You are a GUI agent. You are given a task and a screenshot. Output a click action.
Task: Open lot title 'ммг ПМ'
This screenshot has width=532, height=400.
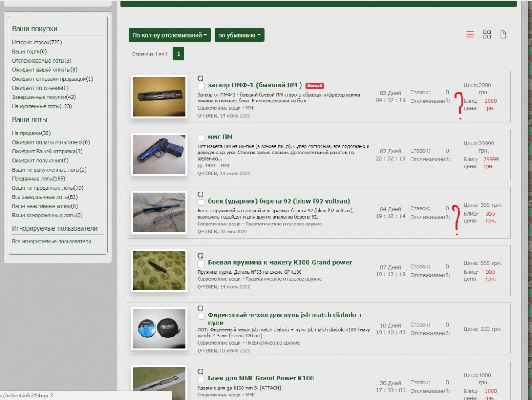point(220,137)
